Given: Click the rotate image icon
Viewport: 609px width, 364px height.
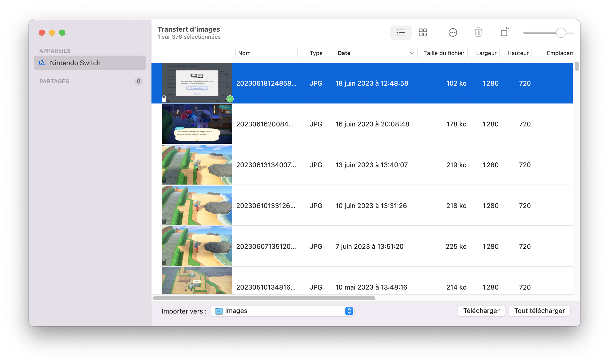Looking at the screenshot, I should (505, 32).
